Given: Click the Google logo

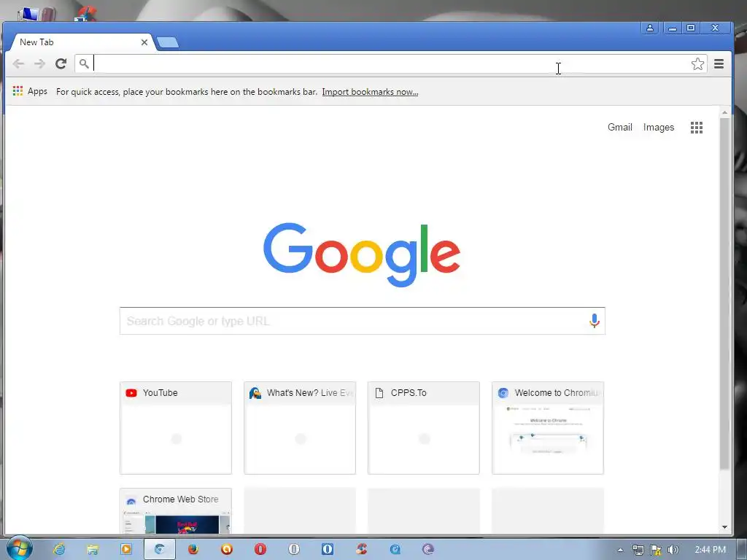Looking at the screenshot, I should [362, 254].
